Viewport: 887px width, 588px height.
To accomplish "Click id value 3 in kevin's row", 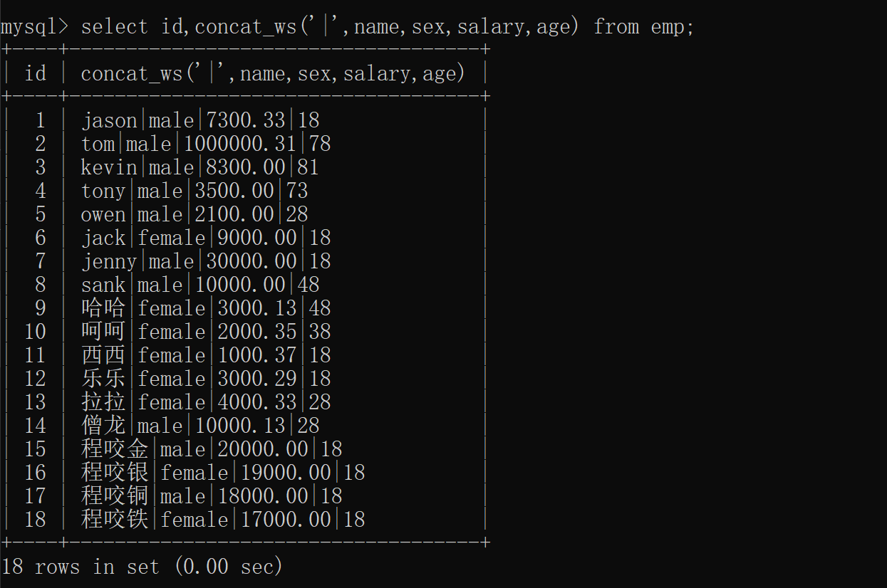I will coord(41,167).
